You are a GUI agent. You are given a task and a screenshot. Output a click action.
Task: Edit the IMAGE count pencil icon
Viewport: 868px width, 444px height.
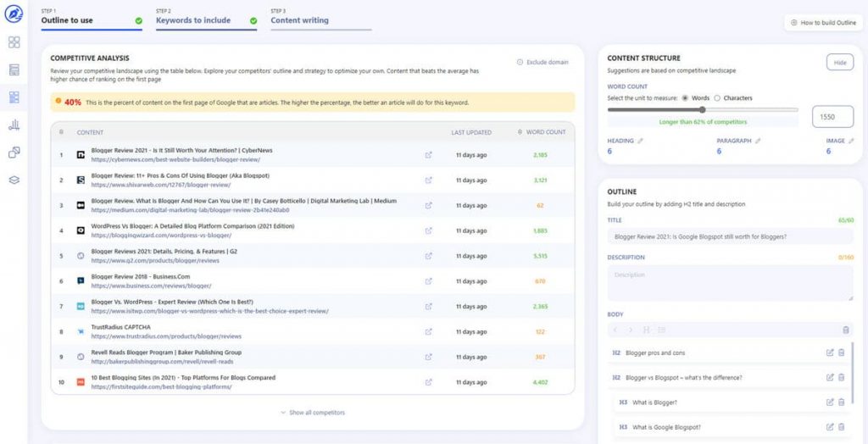pyautogui.click(x=851, y=141)
